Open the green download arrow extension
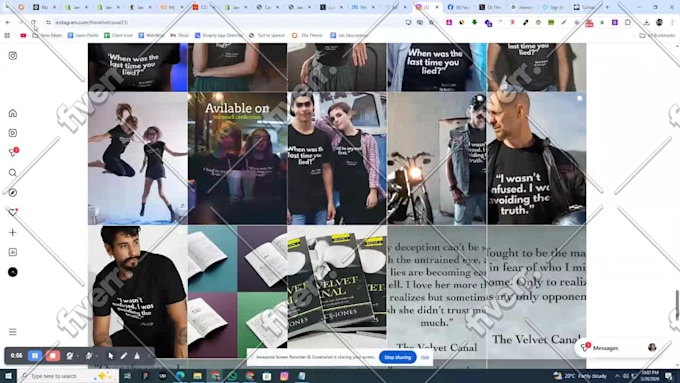The width and height of the screenshot is (680, 383). (474, 22)
